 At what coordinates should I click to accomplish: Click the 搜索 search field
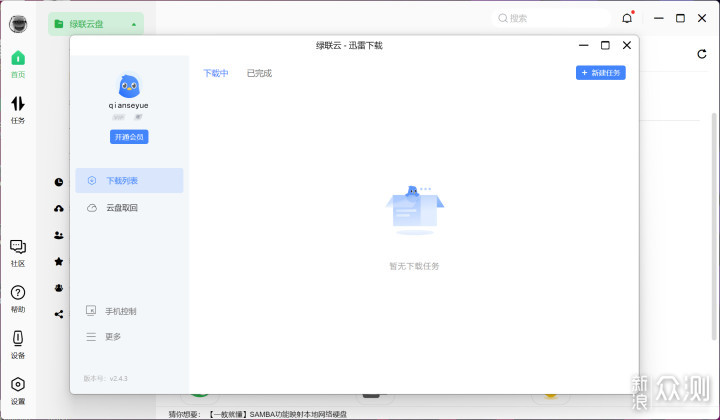[551, 18]
